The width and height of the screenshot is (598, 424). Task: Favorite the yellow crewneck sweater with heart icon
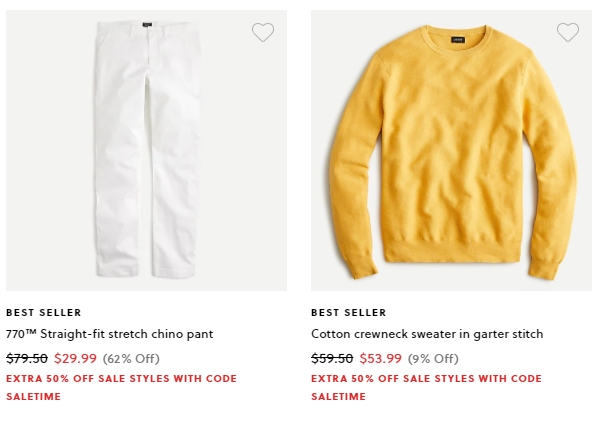(x=568, y=32)
